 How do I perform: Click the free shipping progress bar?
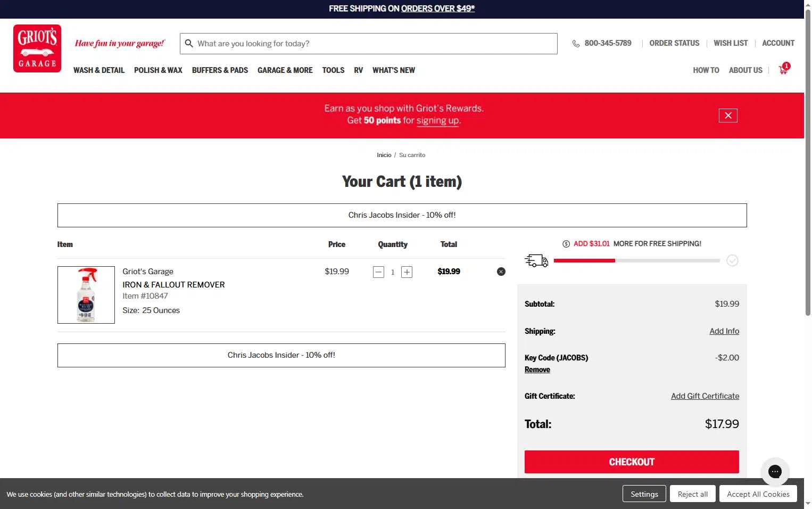pyautogui.click(x=636, y=260)
